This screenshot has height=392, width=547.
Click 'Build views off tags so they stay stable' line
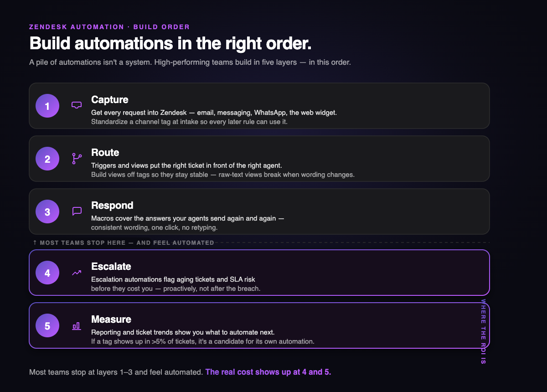223,175
